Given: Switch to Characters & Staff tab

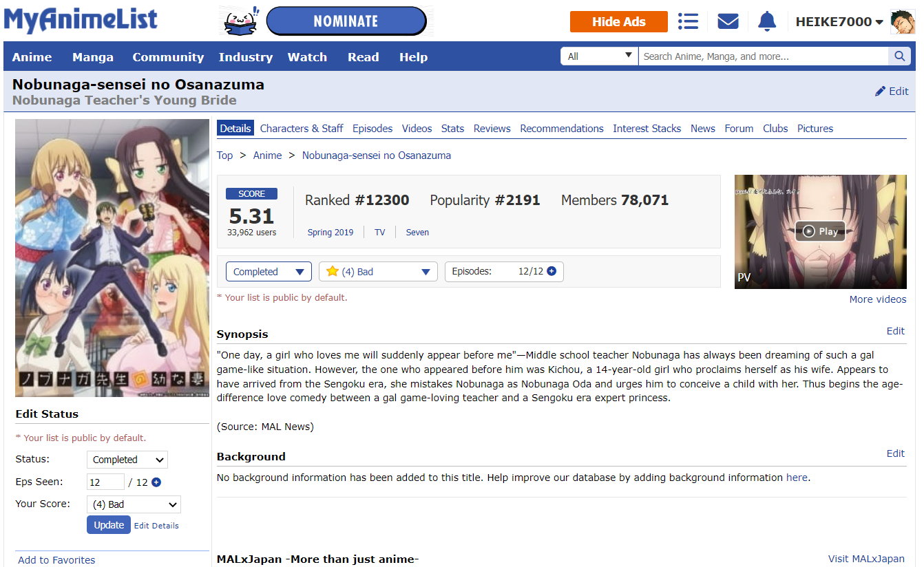Looking at the screenshot, I should coord(302,129).
